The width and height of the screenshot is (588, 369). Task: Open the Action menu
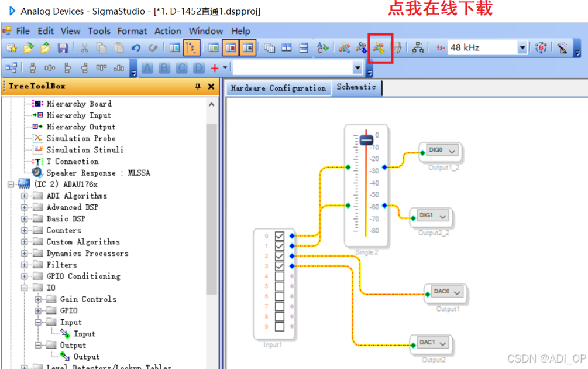168,31
